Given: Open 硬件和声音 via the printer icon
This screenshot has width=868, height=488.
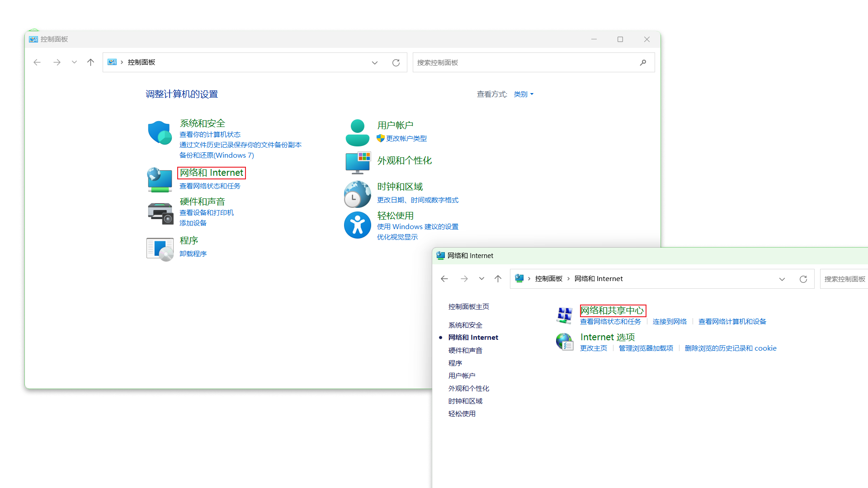Looking at the screenshot, I should pyautogui.click(x=160, y=212).
